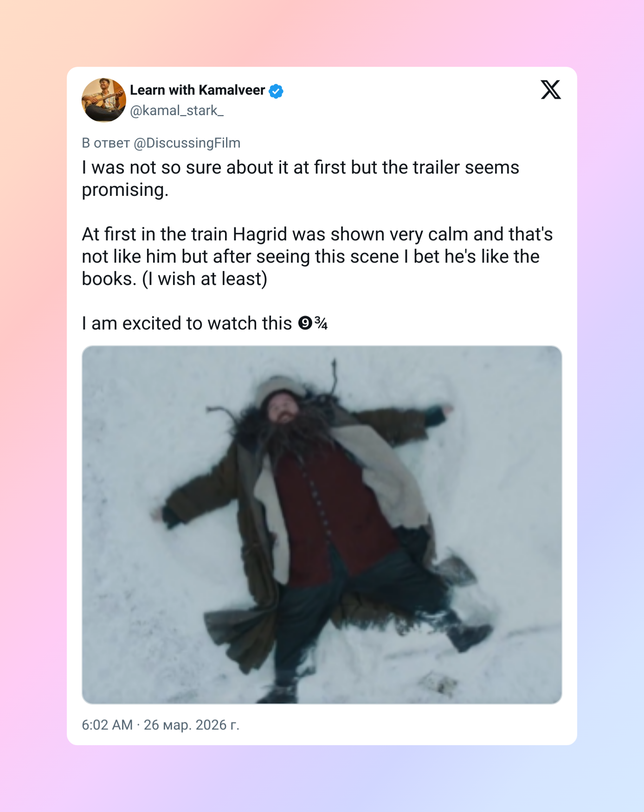Open the Hagrid snow angel image
Screen dimensions: 644x812
click(x=322, y=524)
